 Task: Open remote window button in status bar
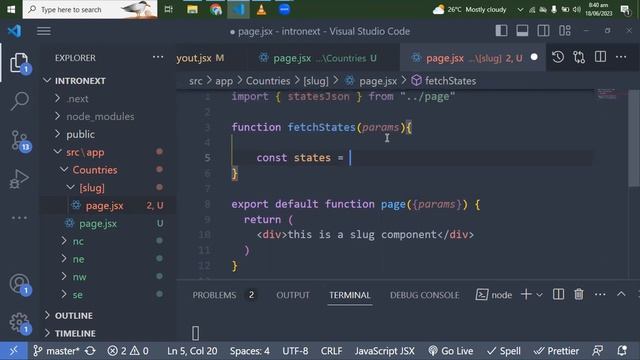pos(13,351)
